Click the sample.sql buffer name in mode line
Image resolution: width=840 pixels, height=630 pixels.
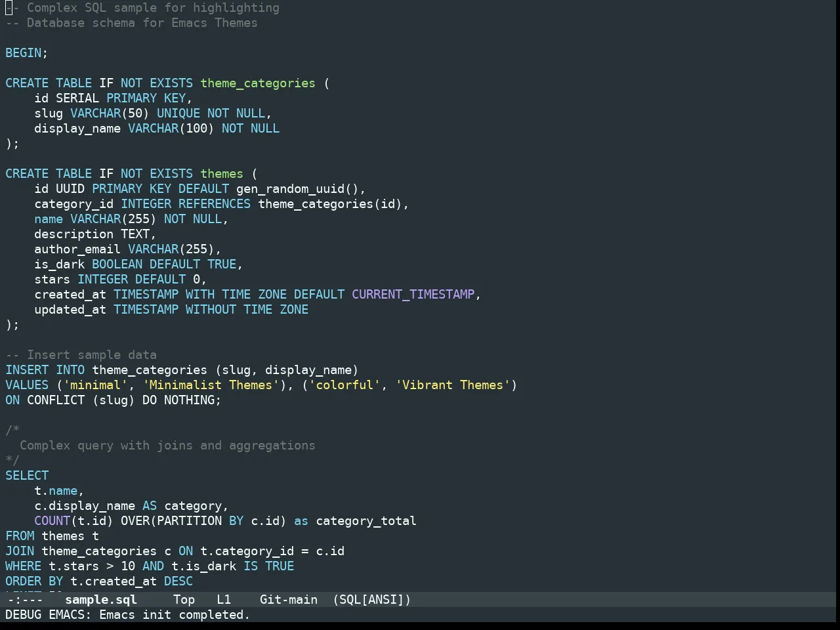point(101,600)
